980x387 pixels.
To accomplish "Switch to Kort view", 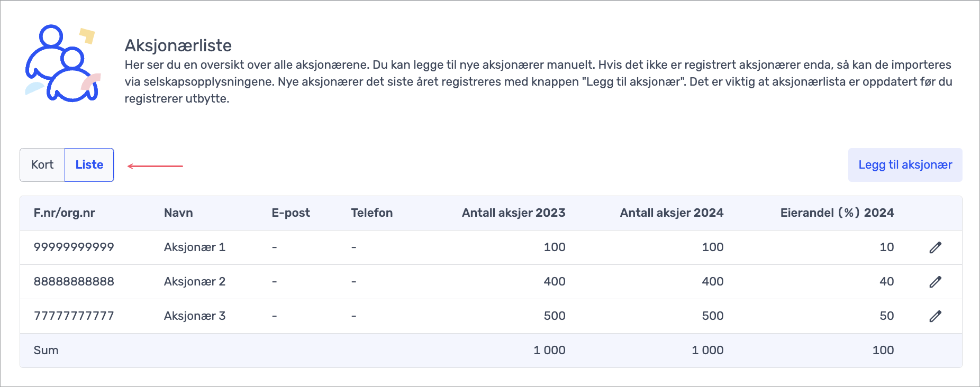I will coord(42,165).
